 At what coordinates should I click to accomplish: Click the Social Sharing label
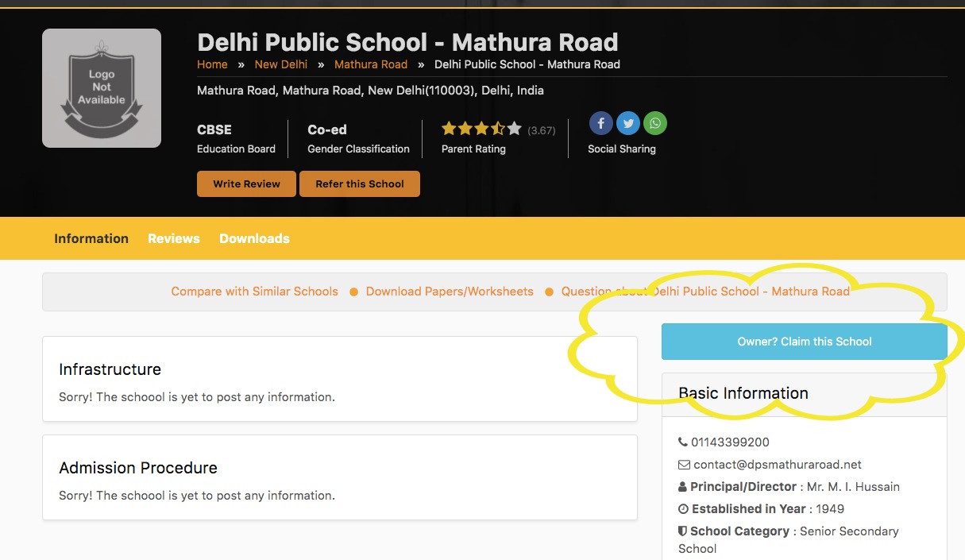tap(622, 149)
